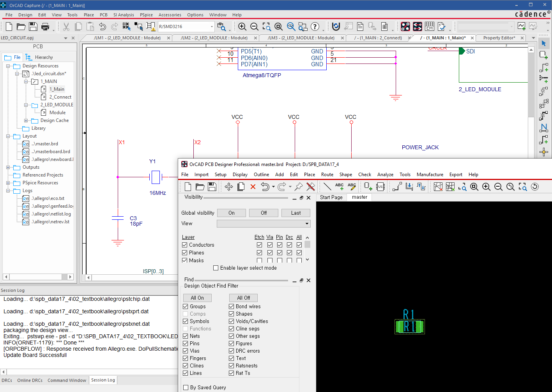Open PSpice menu in Capture

[x=147, y=15]
